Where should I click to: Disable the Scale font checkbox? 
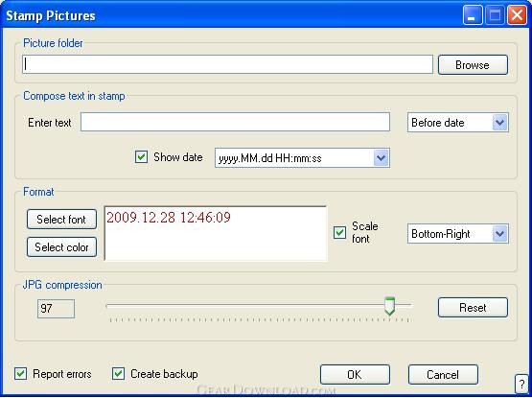pos(339,233)
